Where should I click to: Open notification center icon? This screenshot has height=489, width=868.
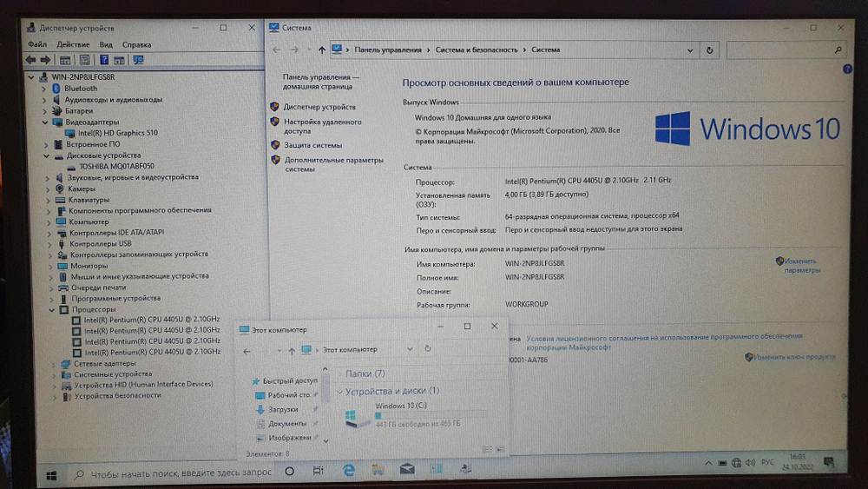point(829,462)
